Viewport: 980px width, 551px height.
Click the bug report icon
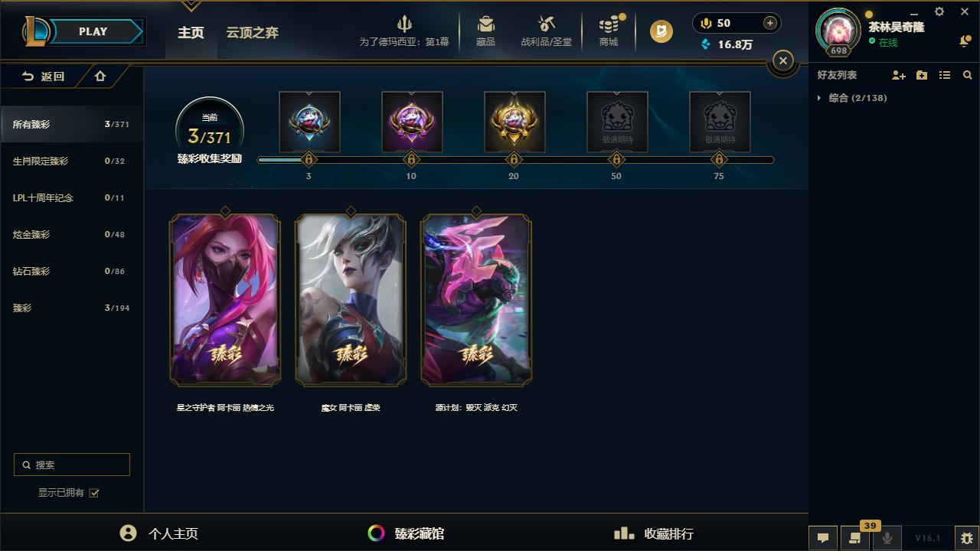pos(967,537)
